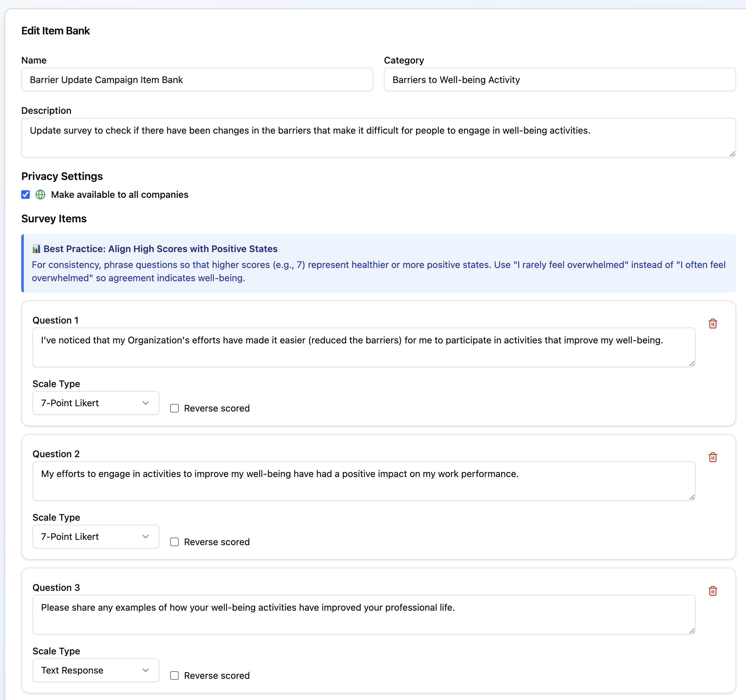The height and width of the screenshot is (700, 746).
Task: Edit Question 1 text box
Action: pyautogui.click(x=363, y=347)
